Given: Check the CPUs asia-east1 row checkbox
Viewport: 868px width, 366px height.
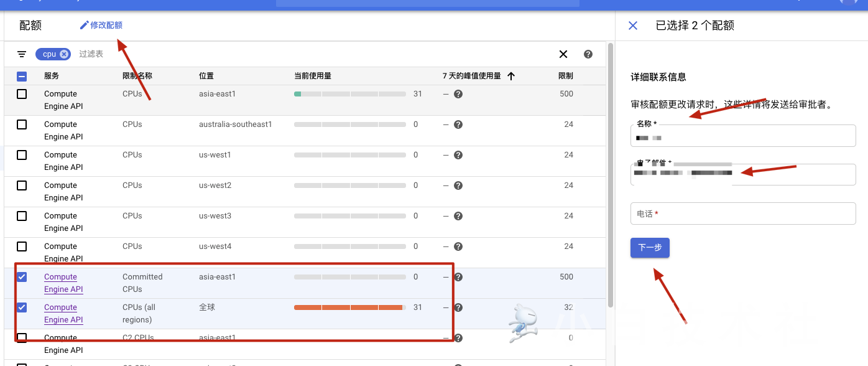Looking at the screenshot, I should click(22, 94).
